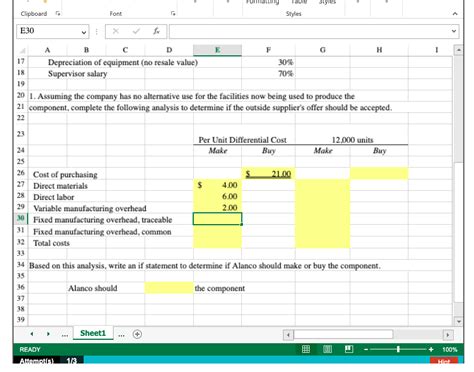Click the zoom out minus button

click(366, 349)
